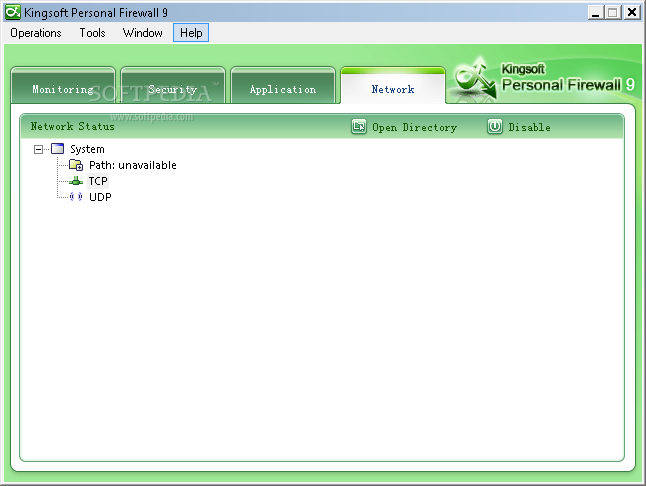The height and width of the screenshot is (486, 646).
Task: Open the Tools menu
Action: [92, 33]
